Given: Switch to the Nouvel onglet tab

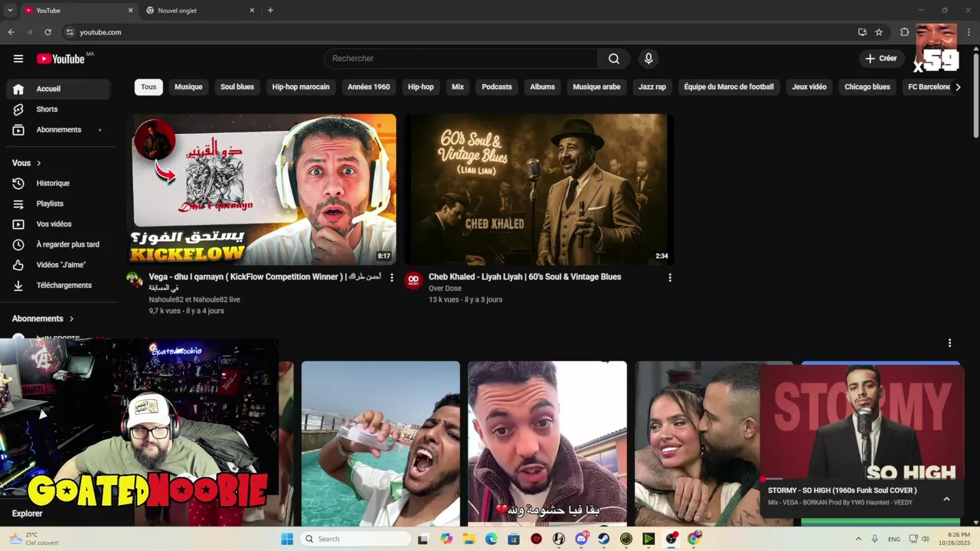Looking at the screenshot, I should point(201,11).
